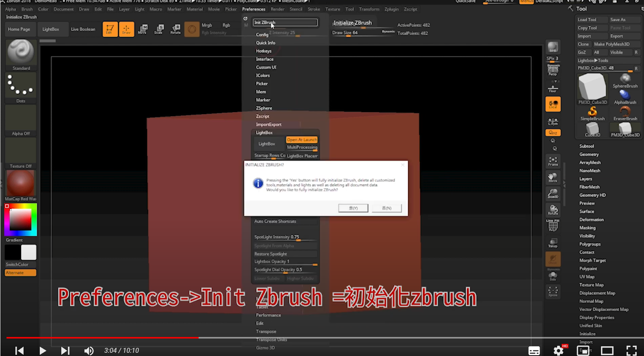Click Init ZBrush button
The width and height of the screenshot is (644, 356).
click(285, 23)
